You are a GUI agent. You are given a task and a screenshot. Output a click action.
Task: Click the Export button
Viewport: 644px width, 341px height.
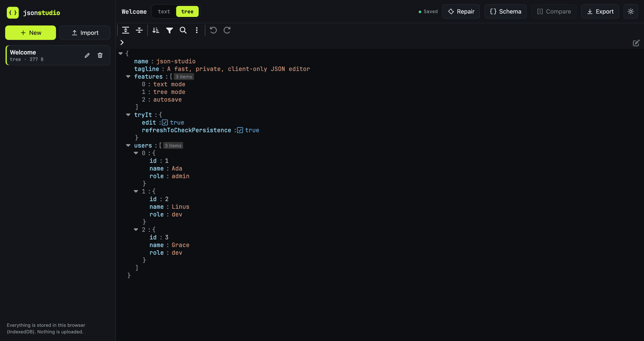[600, 11]
